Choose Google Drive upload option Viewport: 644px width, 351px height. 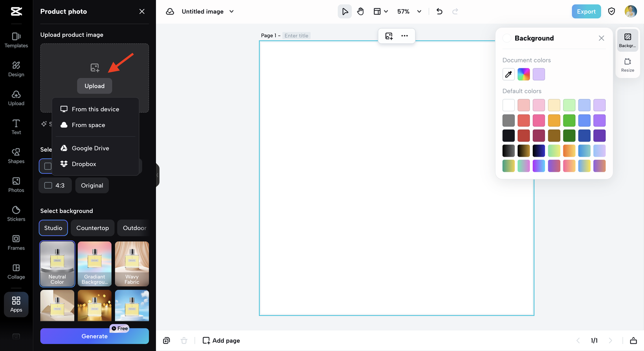pyautogui.click(x=96, y=148)
